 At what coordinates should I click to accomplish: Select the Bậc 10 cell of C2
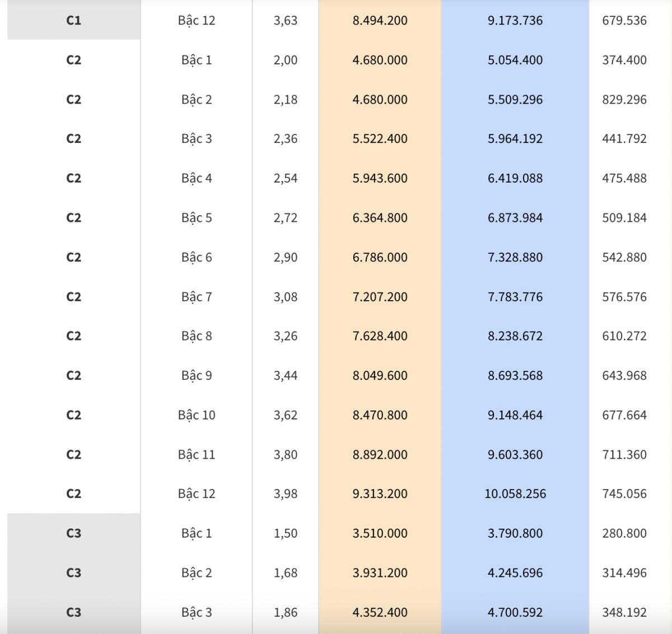(197, 414)
